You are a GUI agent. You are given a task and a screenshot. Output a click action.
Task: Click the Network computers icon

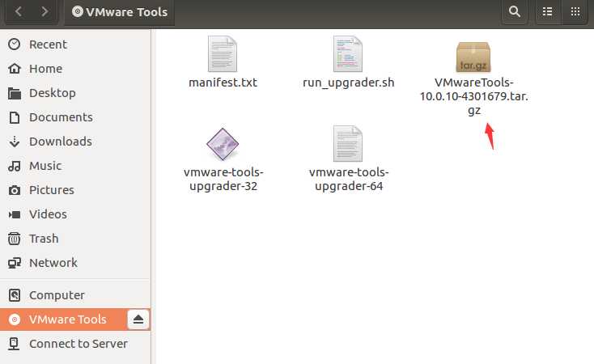point(15,263)
